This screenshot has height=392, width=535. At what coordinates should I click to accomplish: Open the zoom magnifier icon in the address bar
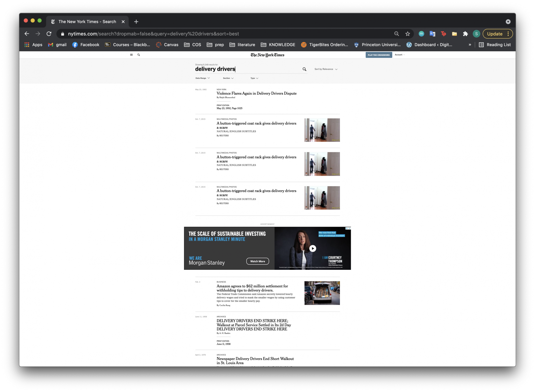[x=397, y=34]
